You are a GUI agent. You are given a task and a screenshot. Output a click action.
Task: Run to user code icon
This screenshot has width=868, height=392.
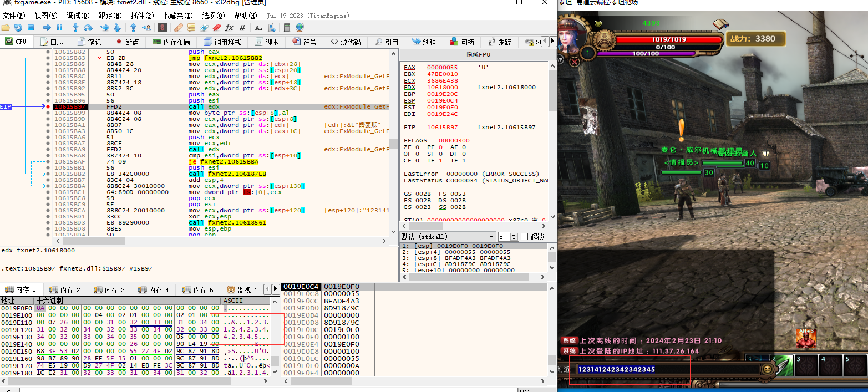coord(146,28)
